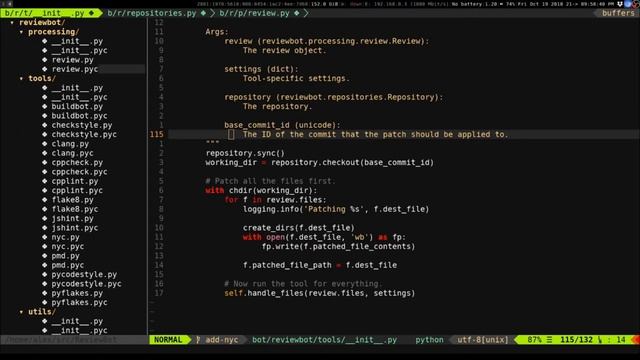Click the lines icon next to 87%

click(x=549, y=340)
